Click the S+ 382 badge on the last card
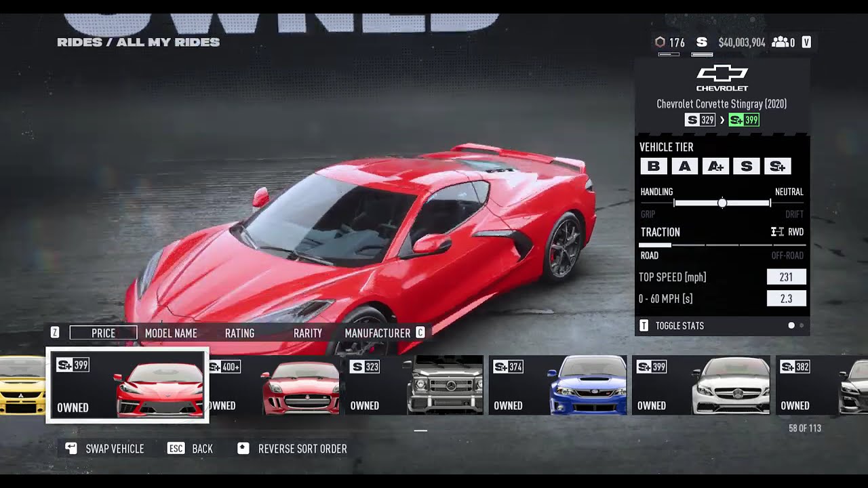Screen dimensions: 868x488 (x=796, y=367)
